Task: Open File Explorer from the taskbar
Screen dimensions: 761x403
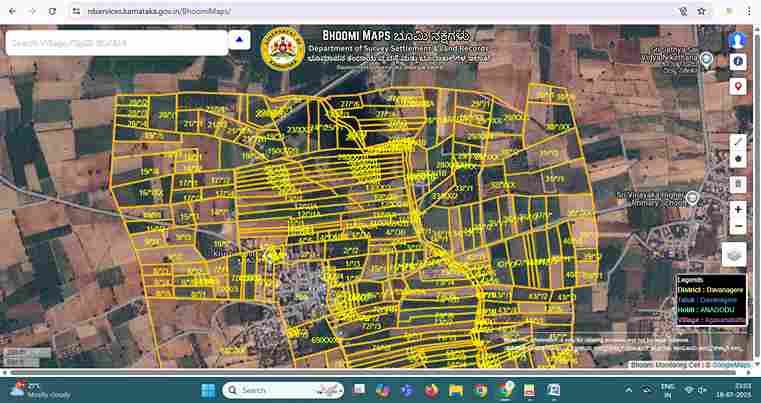Action: 456,390
